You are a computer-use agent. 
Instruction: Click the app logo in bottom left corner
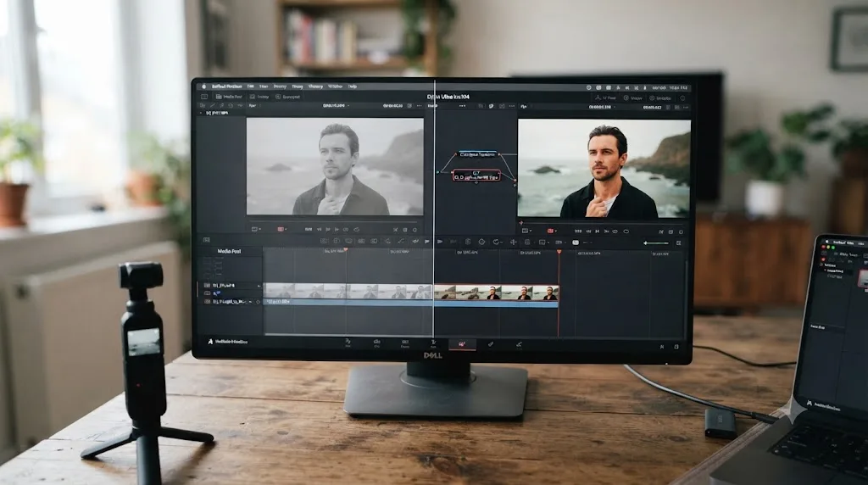coord(210,342)
